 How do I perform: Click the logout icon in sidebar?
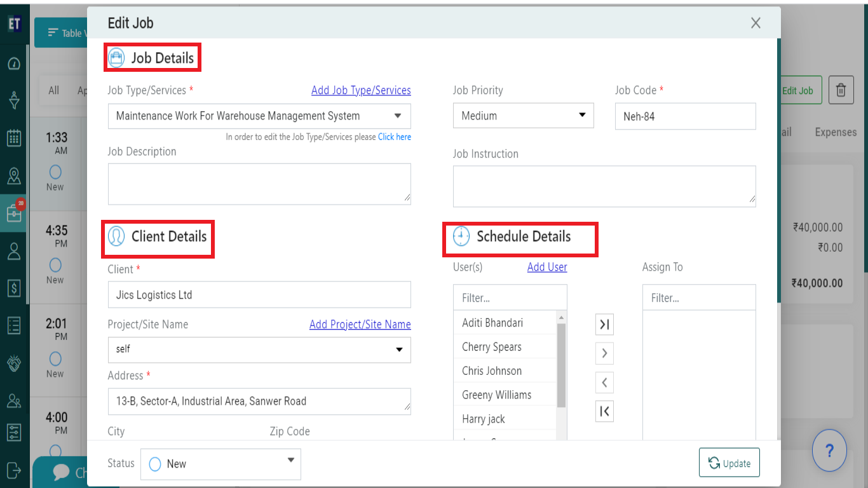click(14, 470)
